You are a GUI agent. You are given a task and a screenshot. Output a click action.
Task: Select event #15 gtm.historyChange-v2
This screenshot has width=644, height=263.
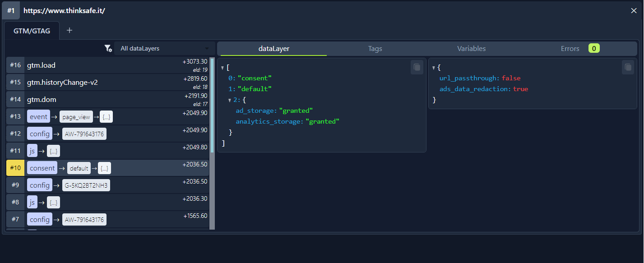(x=108, y=82)
